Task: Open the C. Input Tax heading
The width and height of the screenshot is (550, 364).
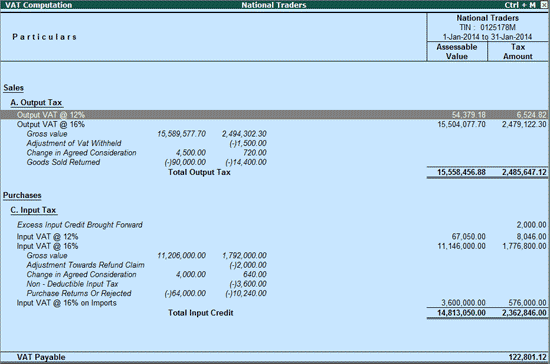Action: 33,210
